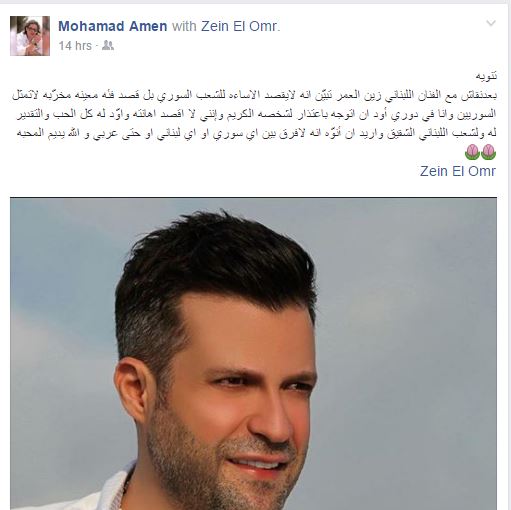Click the first full line of Arabic text
Image resolution: width=511 pixels, height=510 pixels.
[254, 95]
